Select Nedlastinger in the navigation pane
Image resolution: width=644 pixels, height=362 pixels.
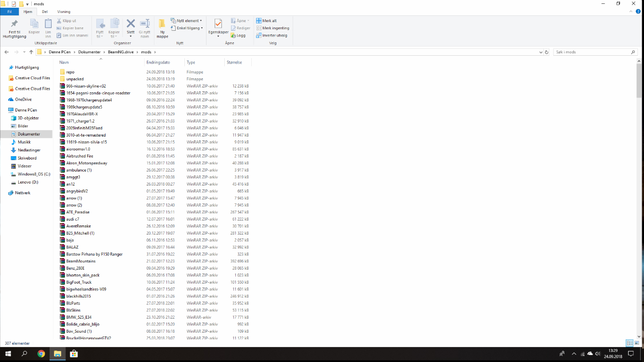(x=29, y=150)
